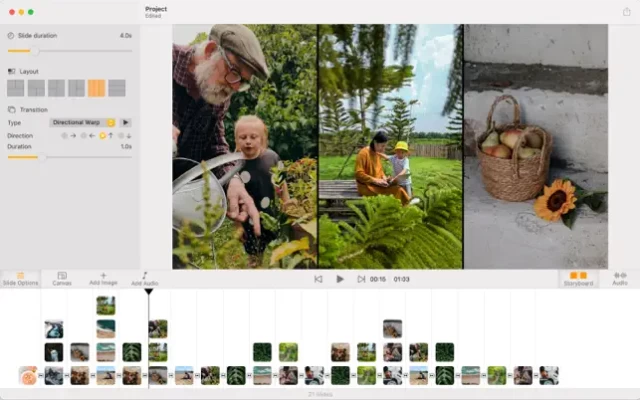The image size is (640, 400).
Task: Open the Slide Options panel
Action: click(20, 278)
